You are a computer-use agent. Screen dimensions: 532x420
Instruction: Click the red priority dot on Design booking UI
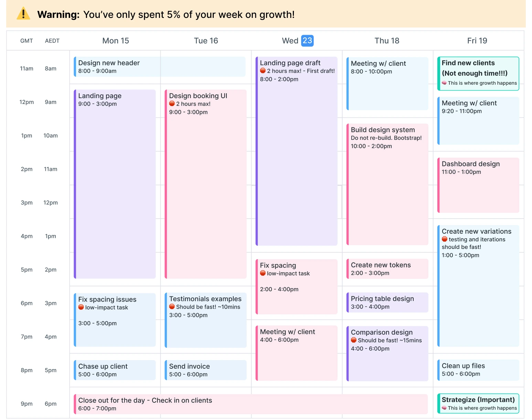coord(172,104)
